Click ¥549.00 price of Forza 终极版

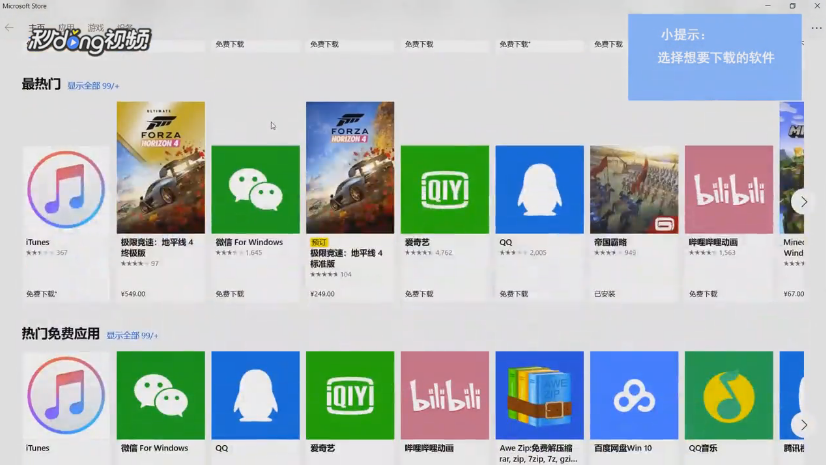[133, 294]
